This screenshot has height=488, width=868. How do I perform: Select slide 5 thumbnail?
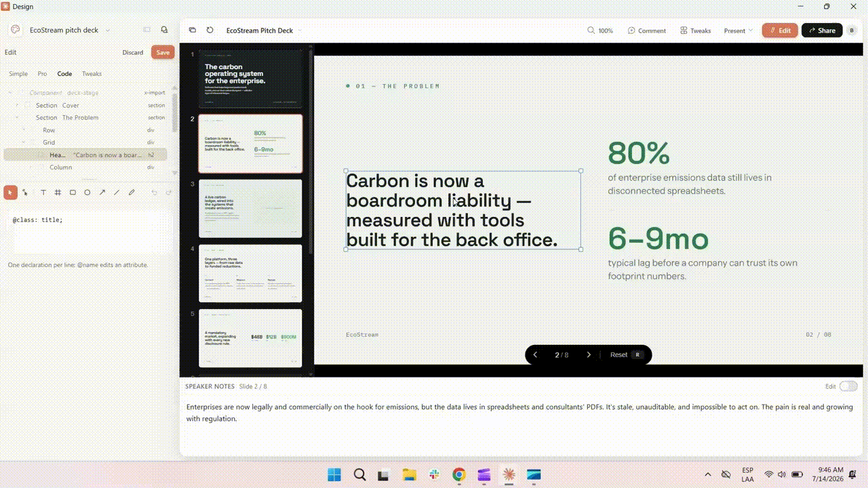pos(250,338)
